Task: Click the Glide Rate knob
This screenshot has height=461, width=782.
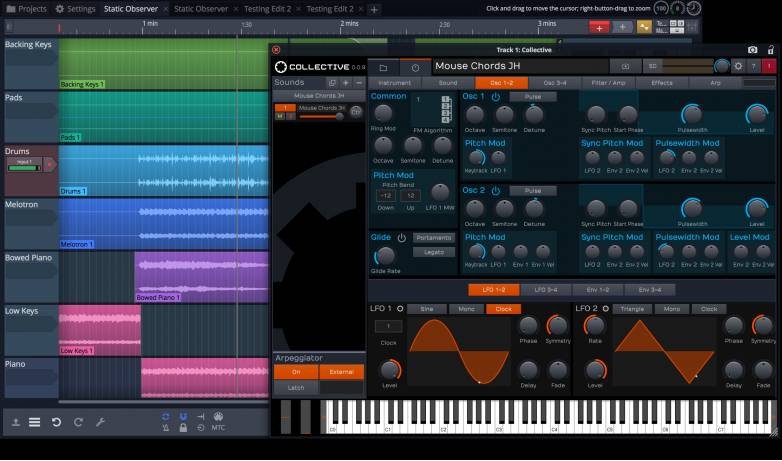Action: click(x=384, y=256)
